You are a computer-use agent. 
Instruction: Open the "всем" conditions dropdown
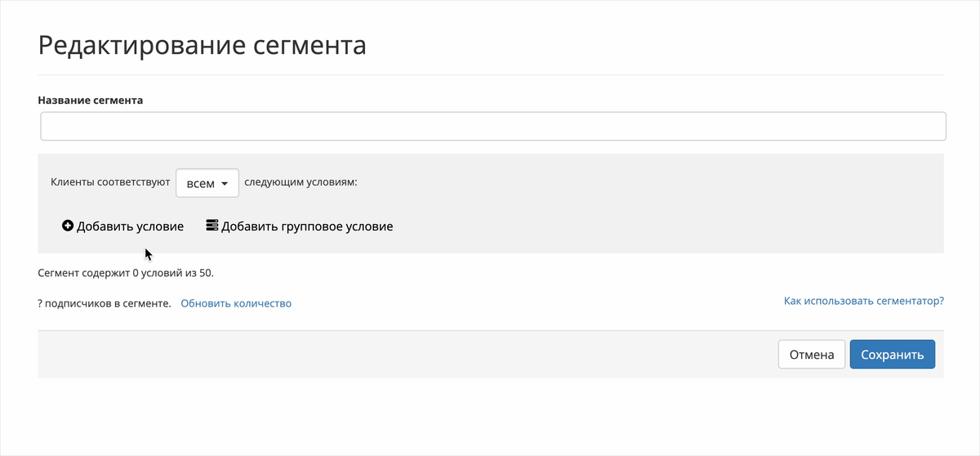pos(207,183)
